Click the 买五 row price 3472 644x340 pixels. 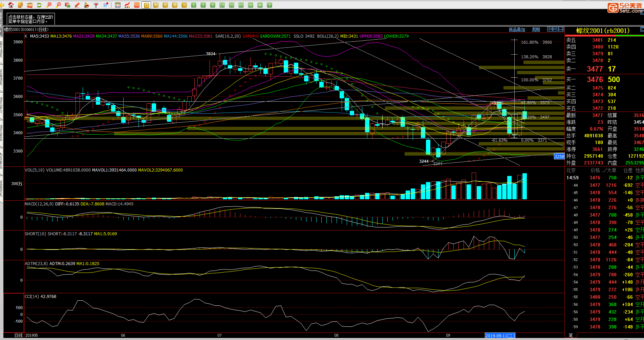pyautogui.click(x=598, y=108)
